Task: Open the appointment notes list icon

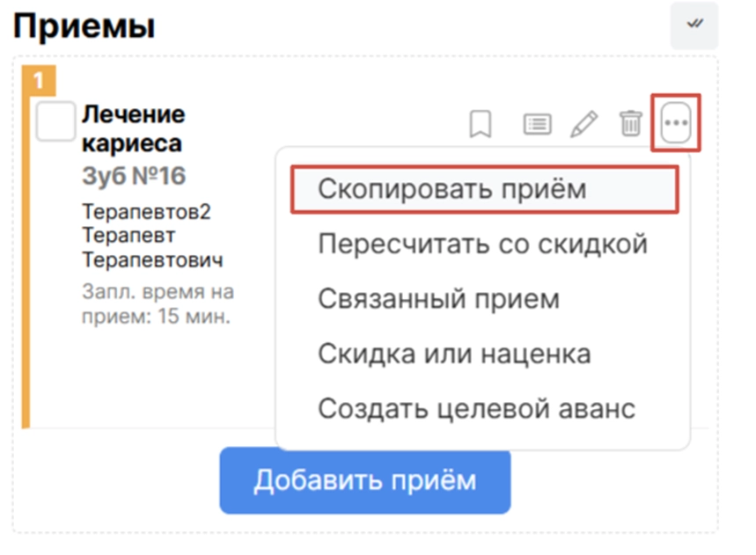Action: [537, 124]
